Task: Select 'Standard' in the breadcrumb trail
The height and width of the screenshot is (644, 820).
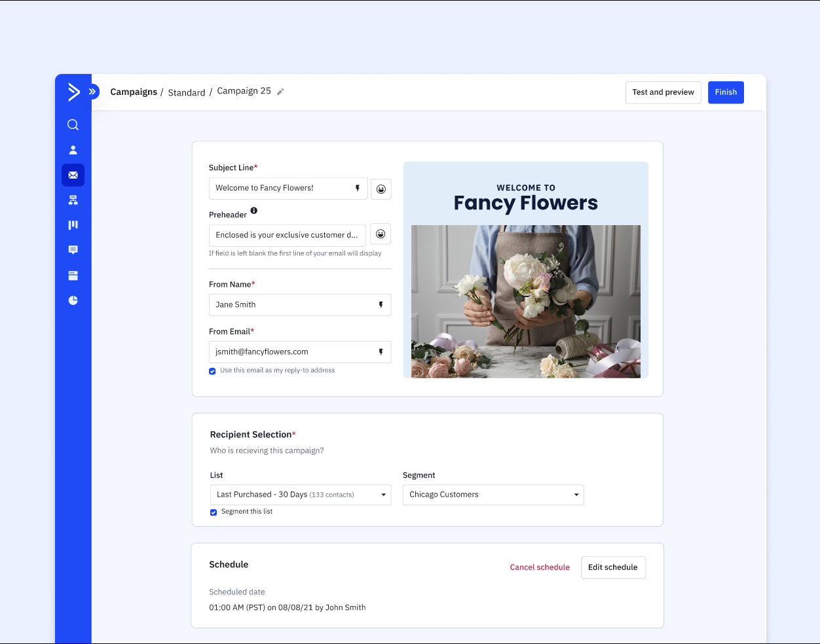Action: point(187,92)
